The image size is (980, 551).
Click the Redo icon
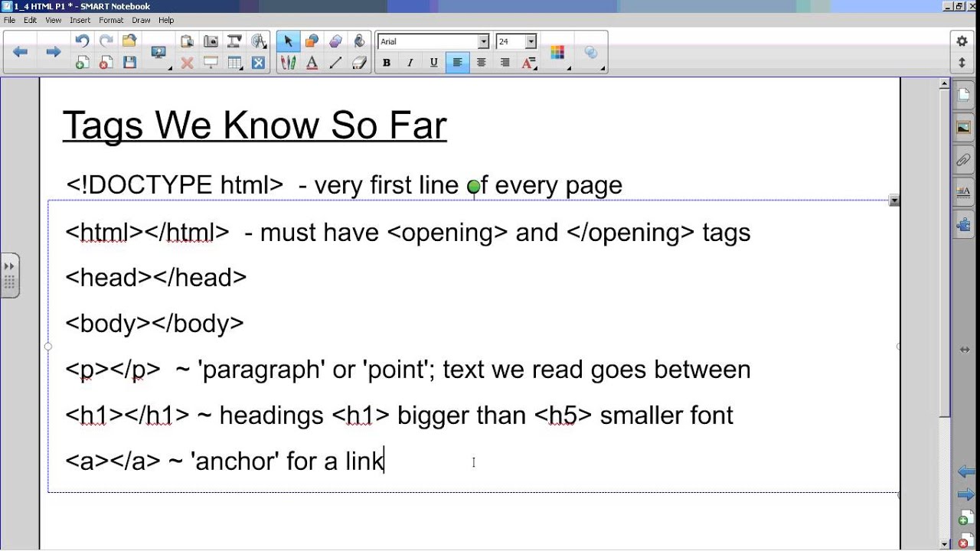[x=106, y=41]
